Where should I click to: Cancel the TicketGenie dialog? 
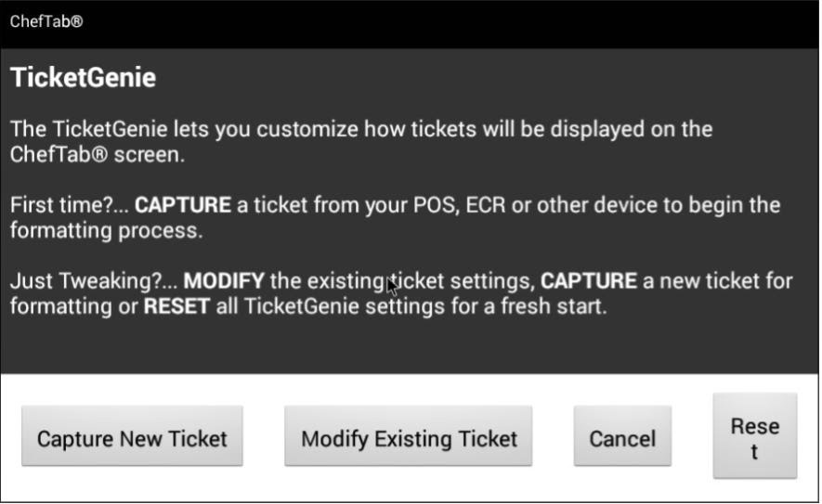(621, 438)
